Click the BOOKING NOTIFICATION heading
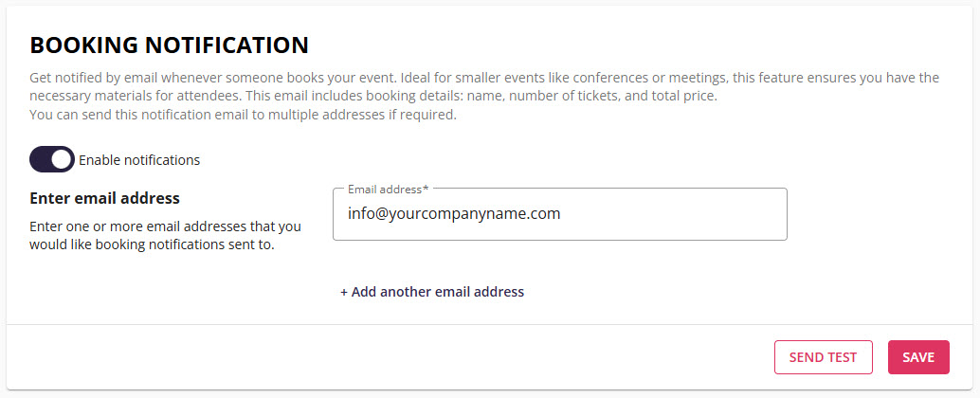Image resolution: width=980 pixels, height=398 pixels. pyautogui.click(x=169, y=45)
